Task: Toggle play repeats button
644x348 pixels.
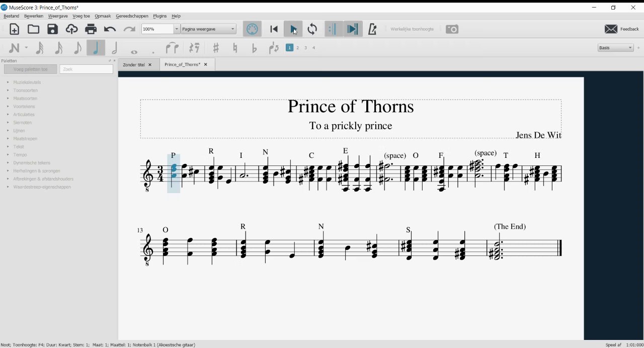Action: tap(333, 29)
